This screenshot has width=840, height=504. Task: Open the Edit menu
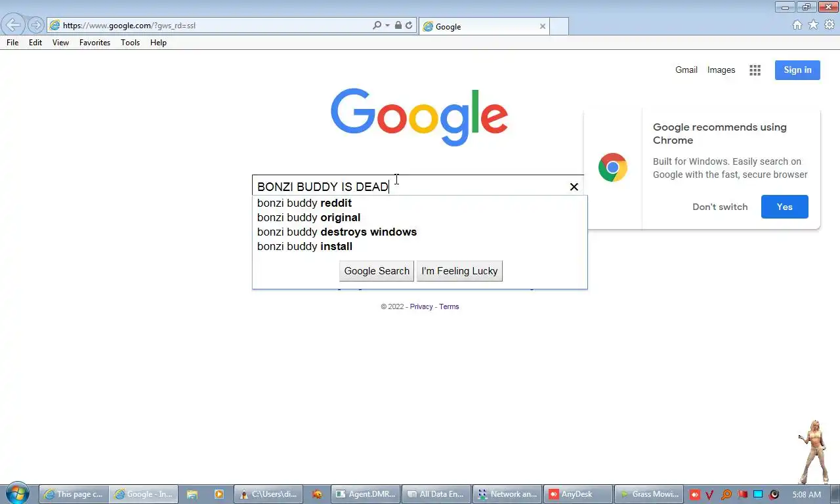coord(35,43)
